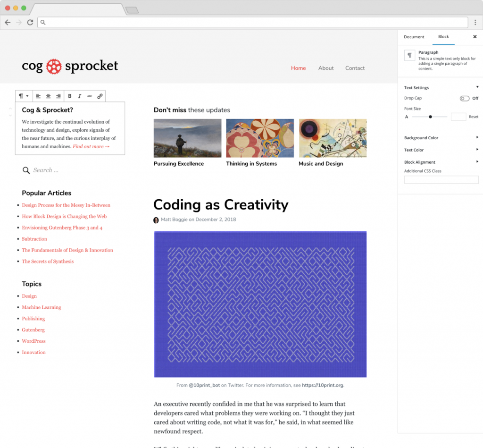The image size is (483, 448).
Task: Toggle the Drop Cap switch
Action: [x=464, y=98]
